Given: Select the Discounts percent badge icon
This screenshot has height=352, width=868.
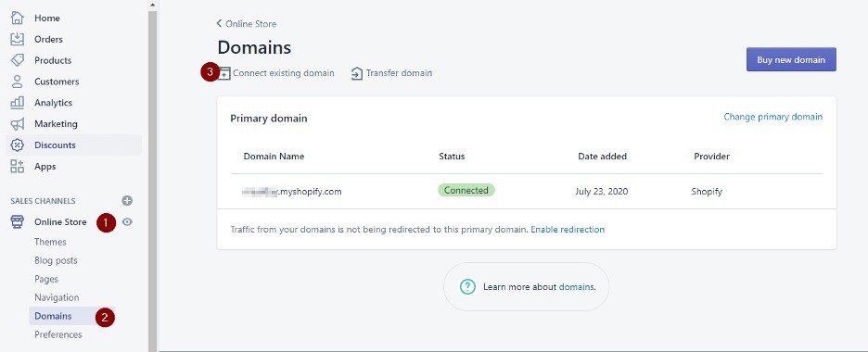Looking at the screenshot, I should (x=18, y=145).
